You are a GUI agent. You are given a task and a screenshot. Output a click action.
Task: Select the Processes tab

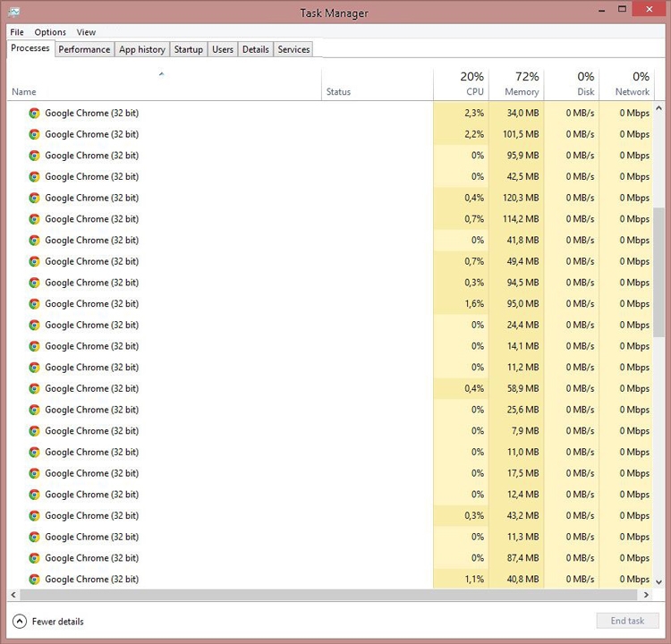(30, 48)
